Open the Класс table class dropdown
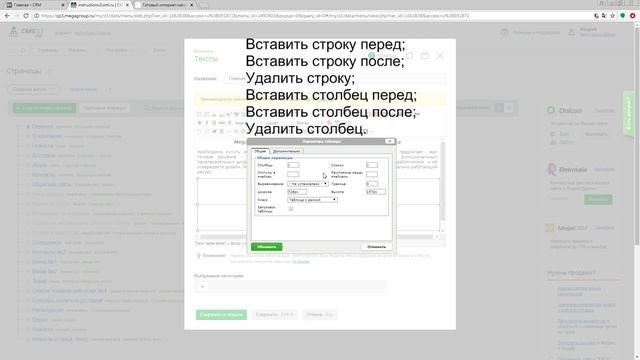The height and width of the screenshot is (360, 640). pos(312,200)
